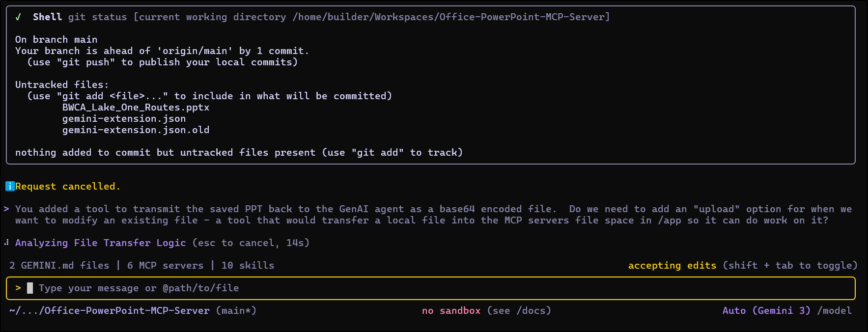The height and width of the screenshot is (332, 868).
Task: Open the Auto (Gemini 3) model selector
Action: (x=766, y=310)
